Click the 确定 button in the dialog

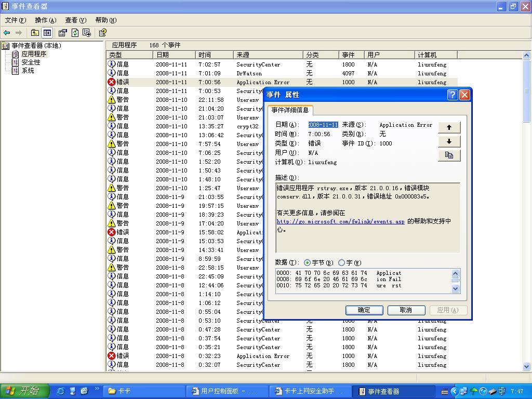(x=364, y=310)
